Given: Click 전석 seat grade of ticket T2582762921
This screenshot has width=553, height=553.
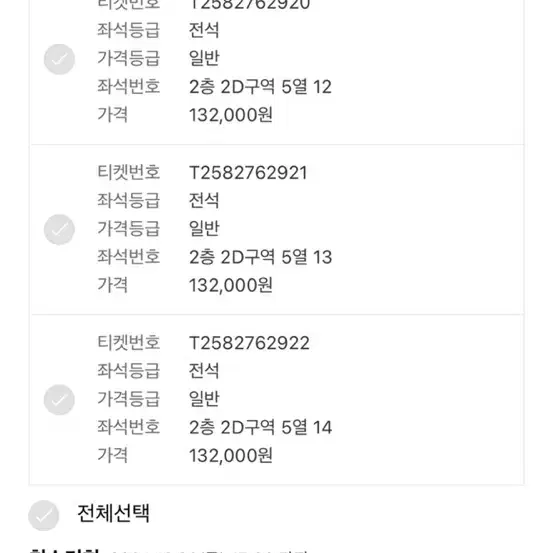Looking at the screenshot, I should click(x=204, y=201).
